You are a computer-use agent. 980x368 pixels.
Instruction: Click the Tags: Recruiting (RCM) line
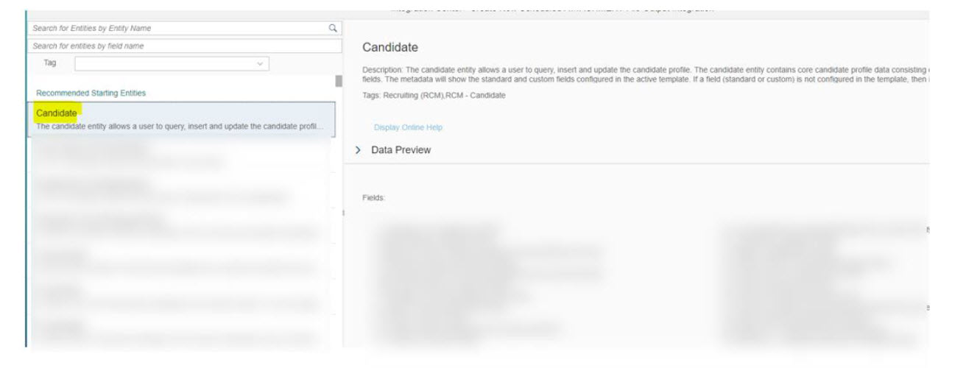(434, 96)
